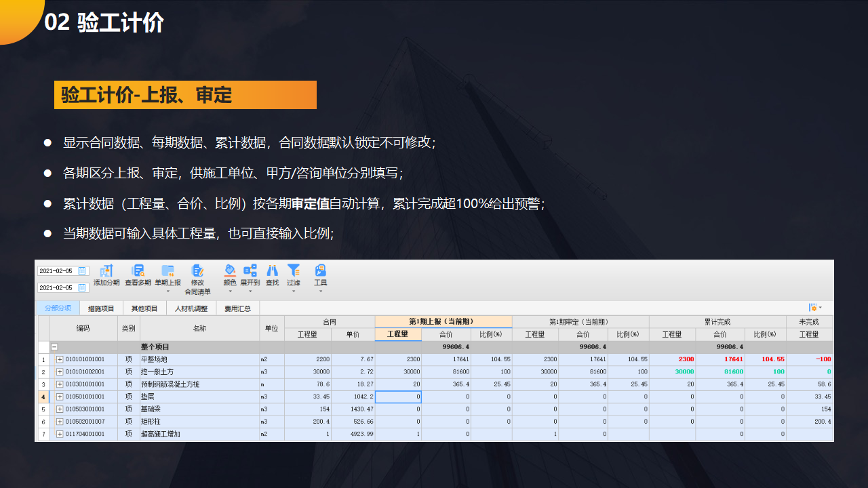Click the 超高施工增加 name cell

click(x=199, y=434)
